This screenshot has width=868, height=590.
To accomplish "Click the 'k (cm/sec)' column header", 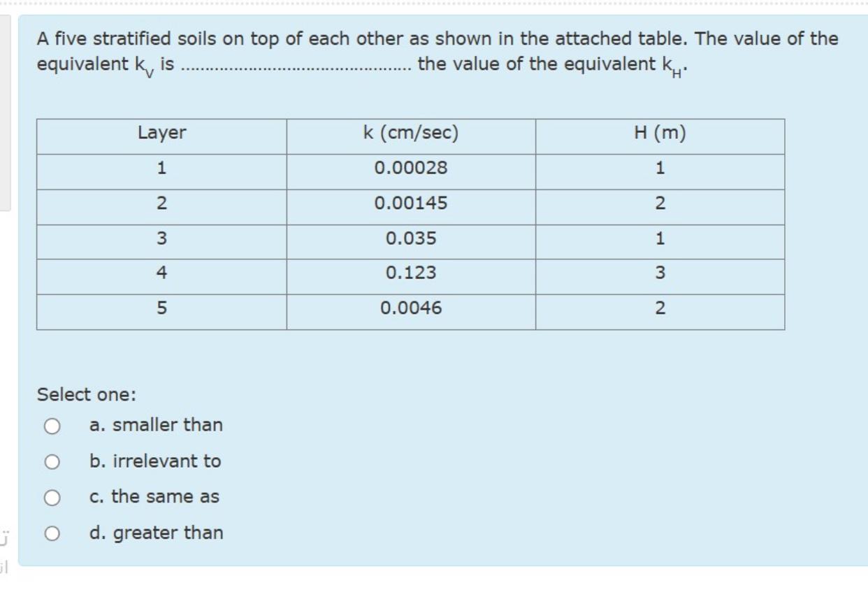I will point(411,132).
